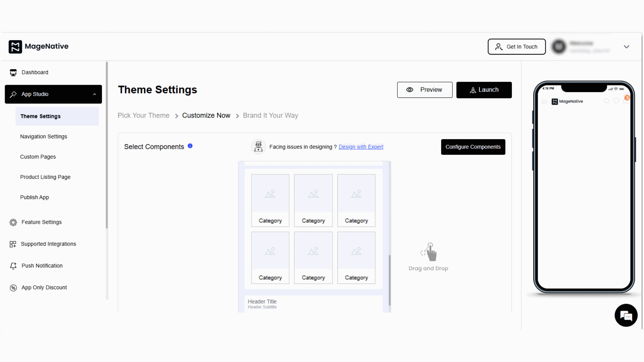Click the info icon beside Select Components

(x=190, y=146)
